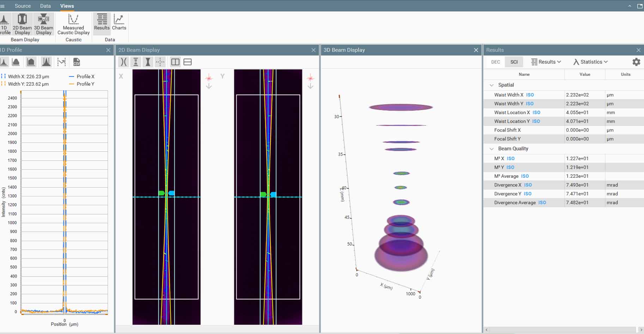644x334 pixels.
Task: Select the Focal Shift X result row
Action: pos(564,130)
